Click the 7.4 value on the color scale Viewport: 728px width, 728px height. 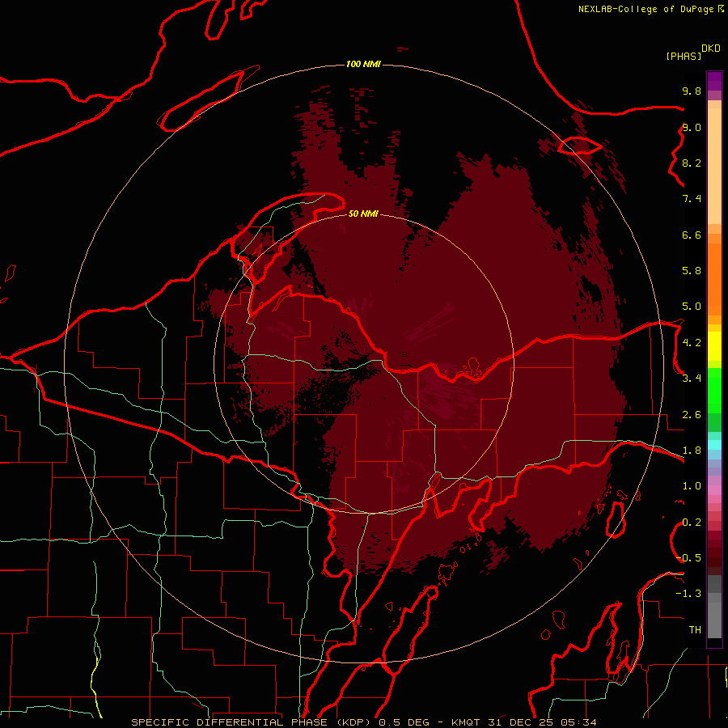(692, 199)
